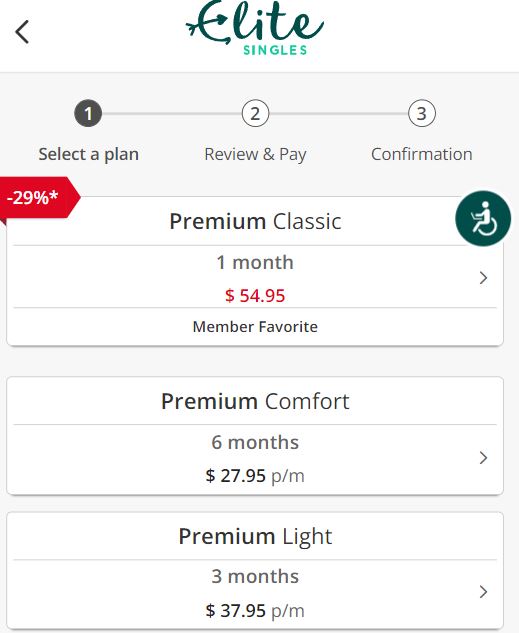The width and height of the screenshot is (519, 633).
Task: Select step 3 circle indicator
Action: 422,113
